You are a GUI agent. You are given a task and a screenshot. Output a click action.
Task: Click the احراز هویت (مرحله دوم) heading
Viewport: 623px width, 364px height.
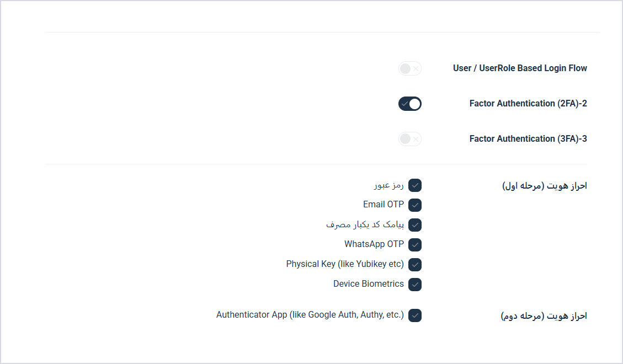click(x=544, y=316)
